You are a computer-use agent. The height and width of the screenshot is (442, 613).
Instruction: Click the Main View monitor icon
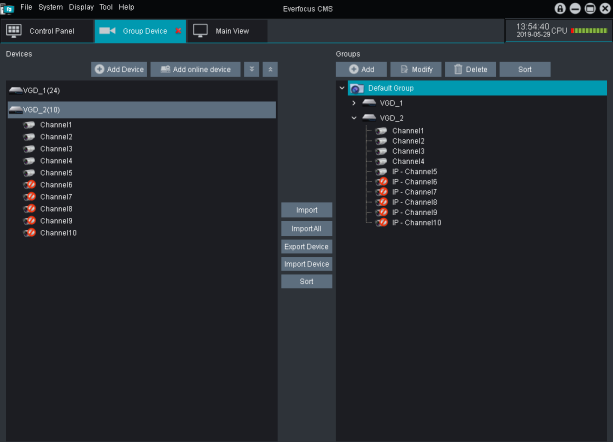(x=200, y=31)
